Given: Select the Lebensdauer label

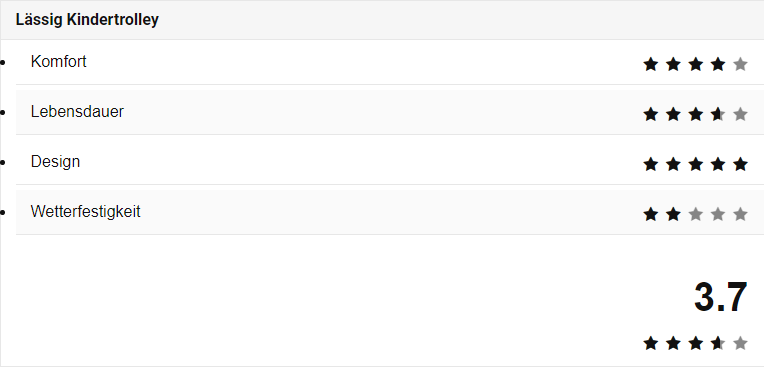Looking at the screenshot, I should [x=77, y=112].
